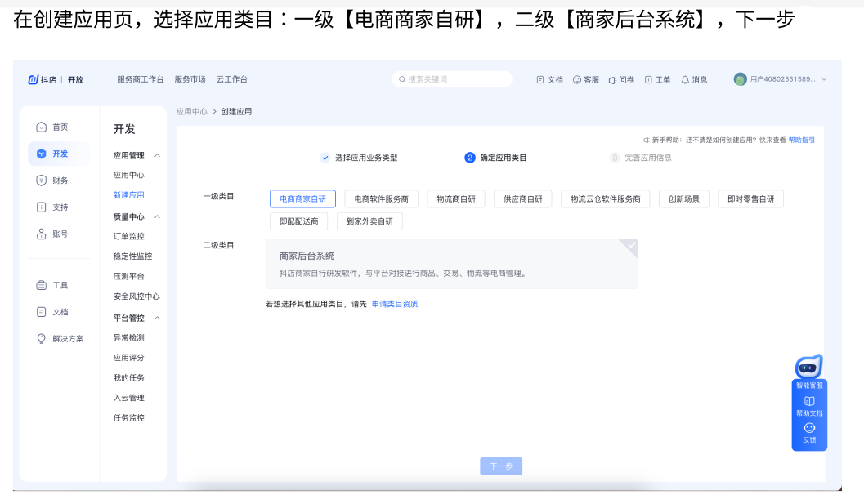This screenshot has width=864, height=504.
Task: Click the 抖店 logo icon
Action: (x=33, y=79)
